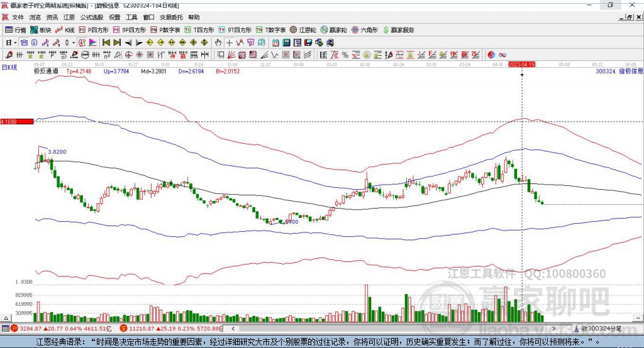Open the 浏览 menu
The image size is (644, 348).
point(35,17)
